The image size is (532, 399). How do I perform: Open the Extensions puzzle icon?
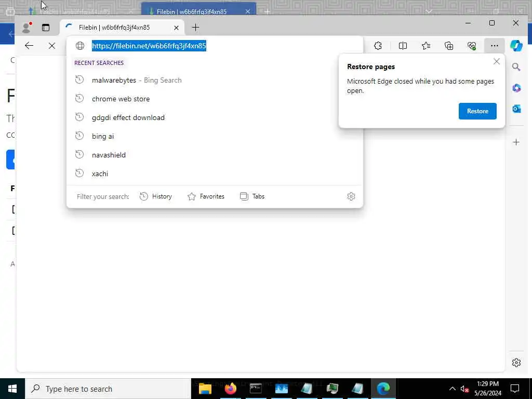coord(378,46)
